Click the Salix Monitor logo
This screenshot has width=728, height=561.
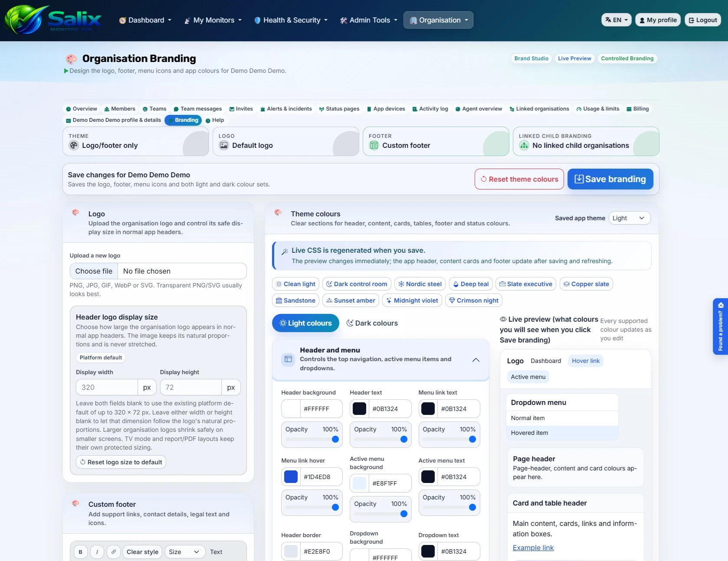[x=53, y=20]
